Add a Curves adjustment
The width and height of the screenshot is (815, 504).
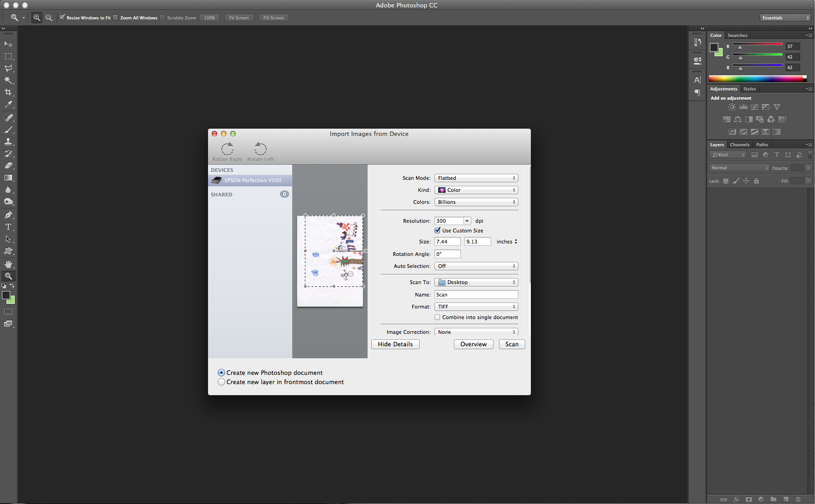(755, 107)
